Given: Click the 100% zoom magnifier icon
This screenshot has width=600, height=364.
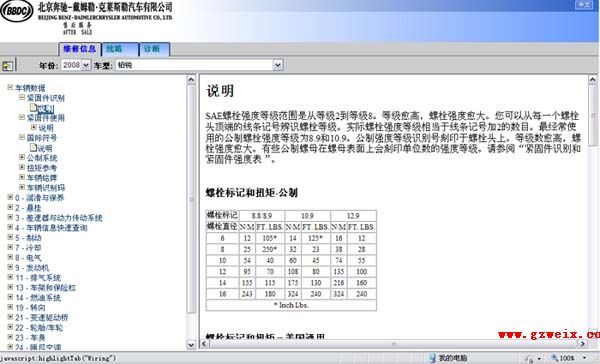Looking at the screenshot, I should coord(554,358).
